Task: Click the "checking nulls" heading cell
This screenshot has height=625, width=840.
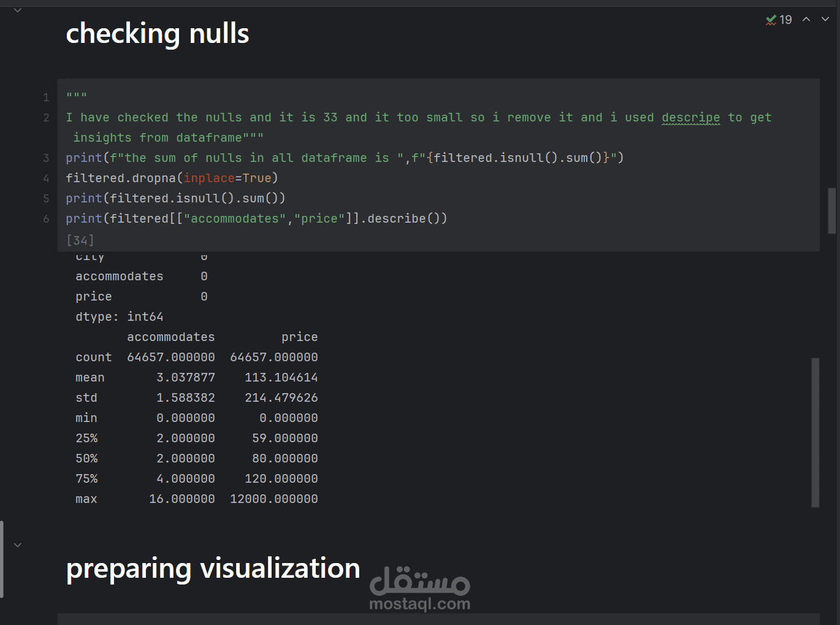Action: (x=158, y=34)
